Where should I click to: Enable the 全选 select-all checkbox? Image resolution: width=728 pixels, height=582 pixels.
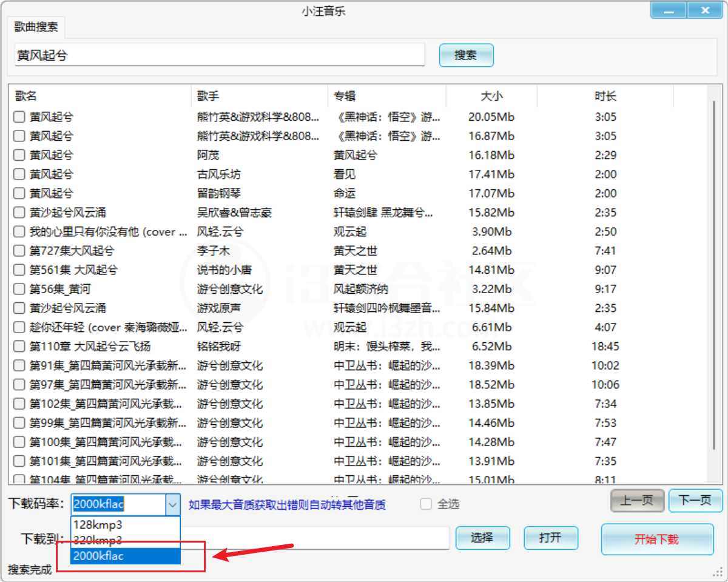pos(426,504)
